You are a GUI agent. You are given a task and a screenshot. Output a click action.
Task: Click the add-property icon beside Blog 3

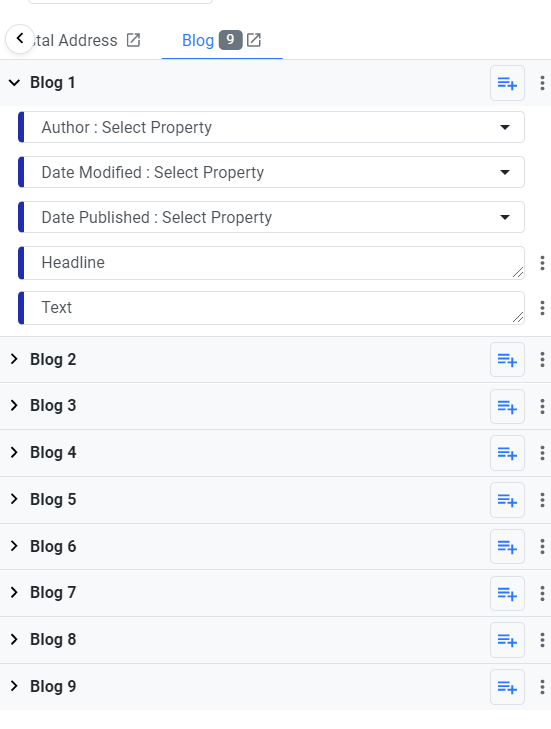click(x=507, y=407)
